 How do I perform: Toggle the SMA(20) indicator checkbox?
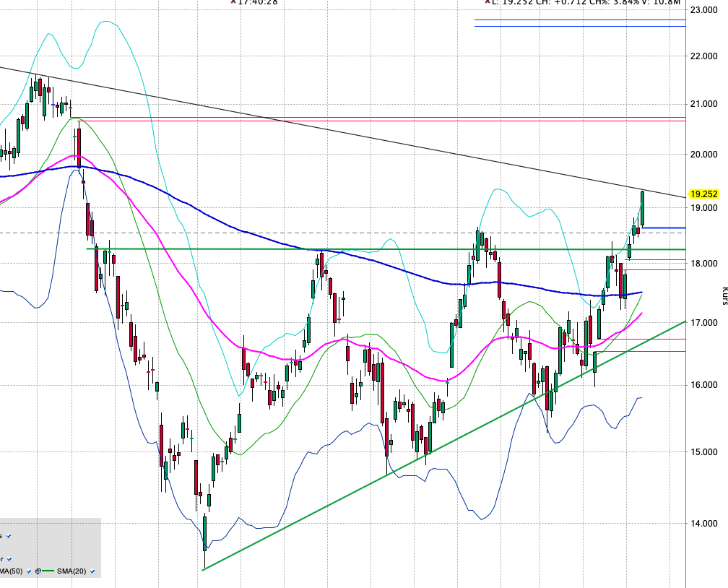(x=92, y=571)
